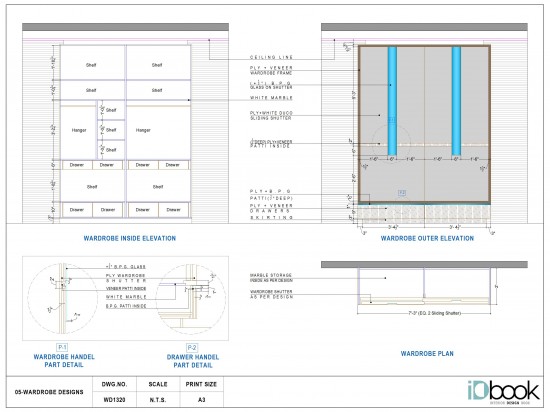Select the WD1320 drawing number cell
Screen dimensions: 550x412
[114, 400]
